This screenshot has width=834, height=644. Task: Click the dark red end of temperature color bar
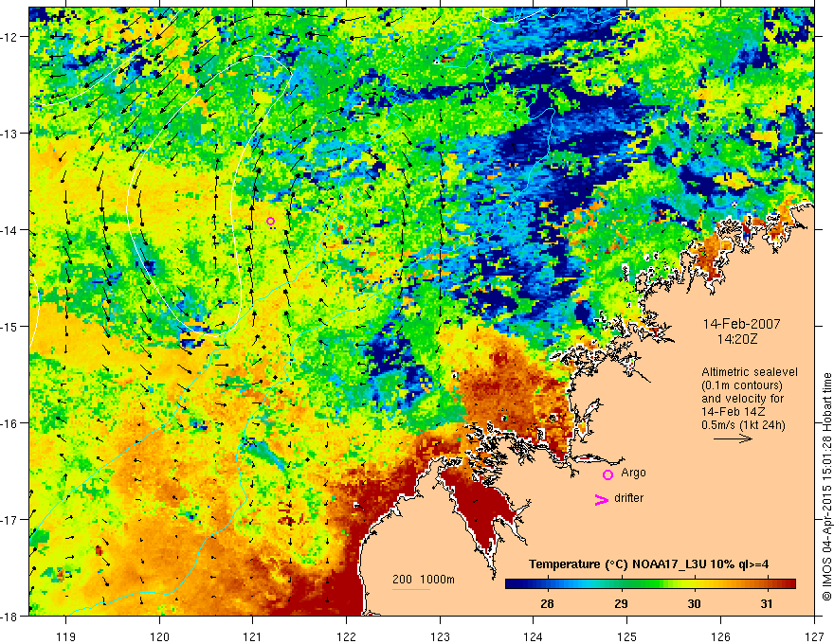tap(789, 583)
